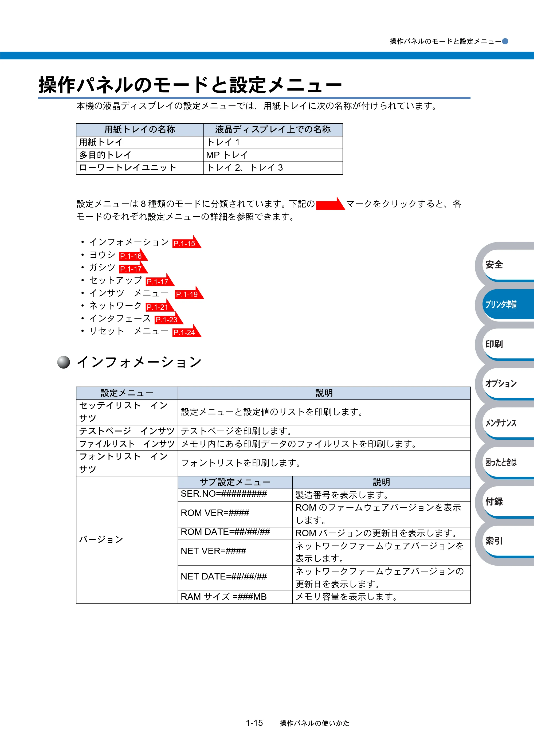
Task: Click the 'メモリ容量を表示します。' description
Action: 381,597
